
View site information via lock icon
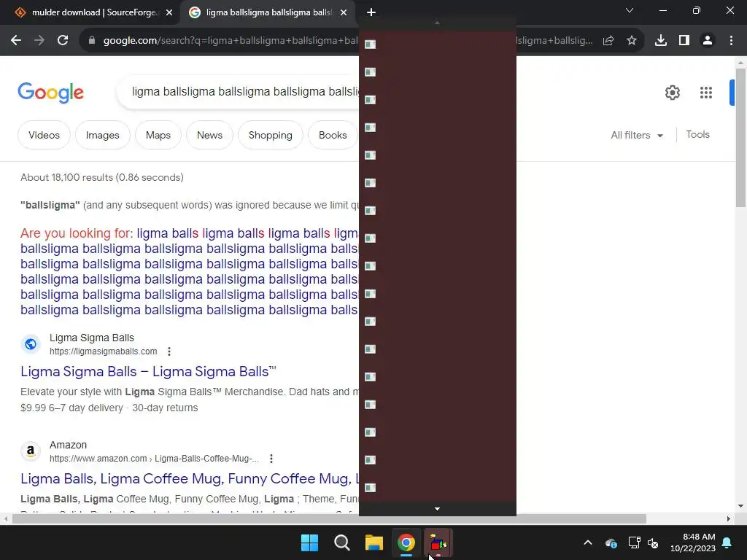pyautogui.click(x=92, y=41)
